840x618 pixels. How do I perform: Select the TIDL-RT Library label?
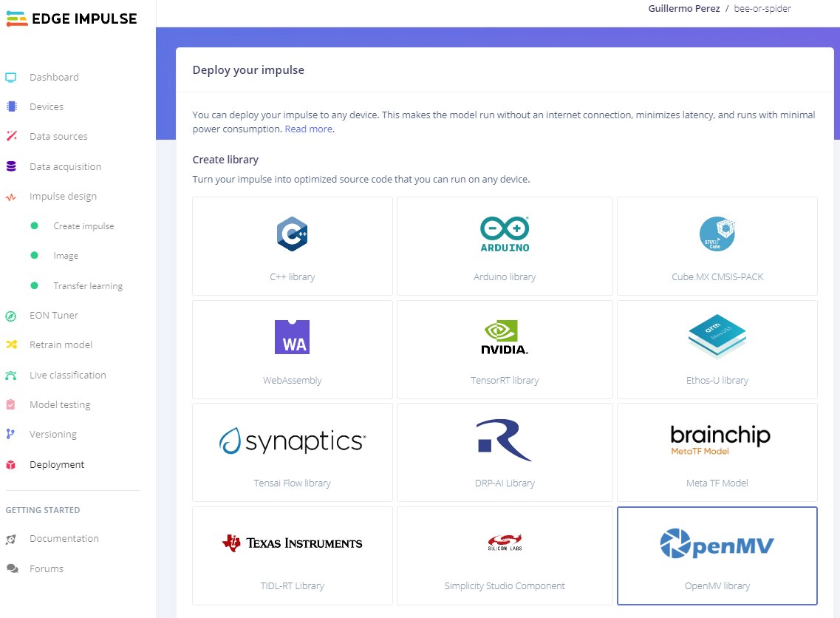coord(292,585)
